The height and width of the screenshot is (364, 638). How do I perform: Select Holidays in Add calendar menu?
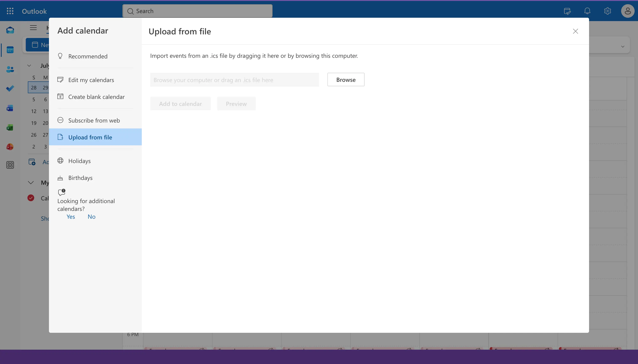click(95, 161)
